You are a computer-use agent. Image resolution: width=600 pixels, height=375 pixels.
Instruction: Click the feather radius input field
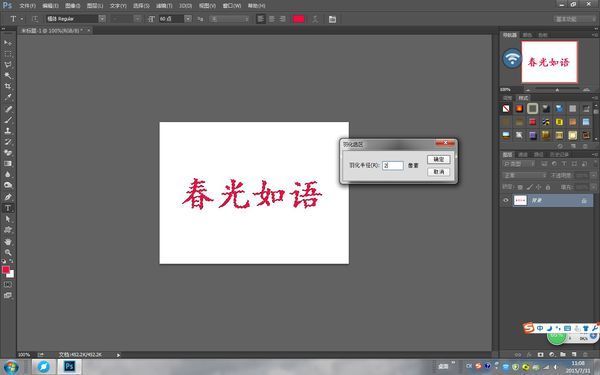tap(392, 165)
